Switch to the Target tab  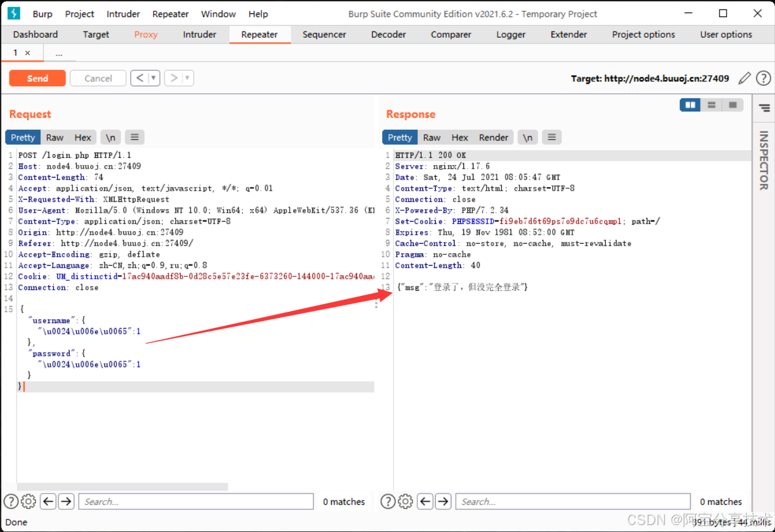96,35
